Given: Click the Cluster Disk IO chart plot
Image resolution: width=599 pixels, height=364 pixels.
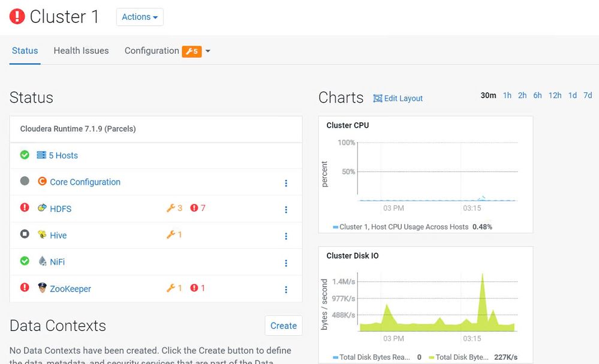Looking at the screenshot, I should (x=437, y=302).
